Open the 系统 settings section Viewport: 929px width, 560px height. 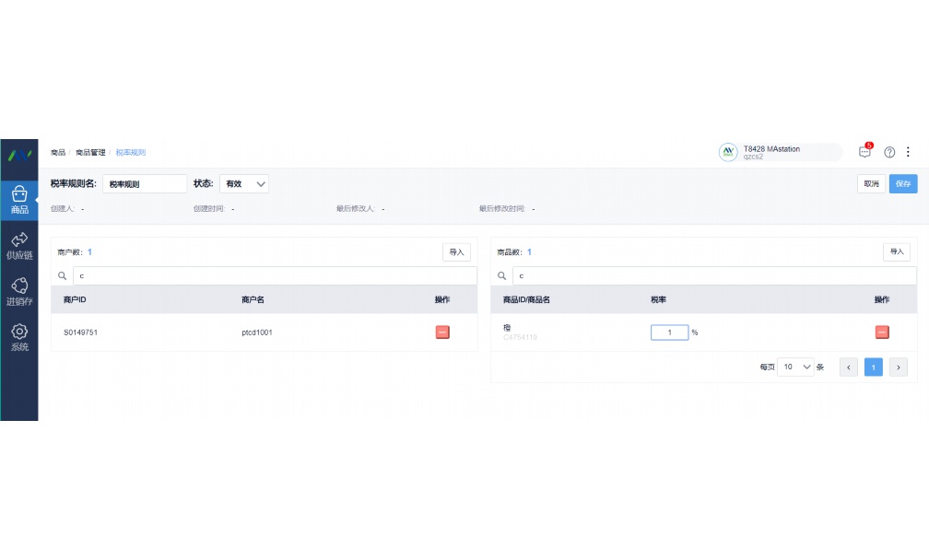pos(19,337)
